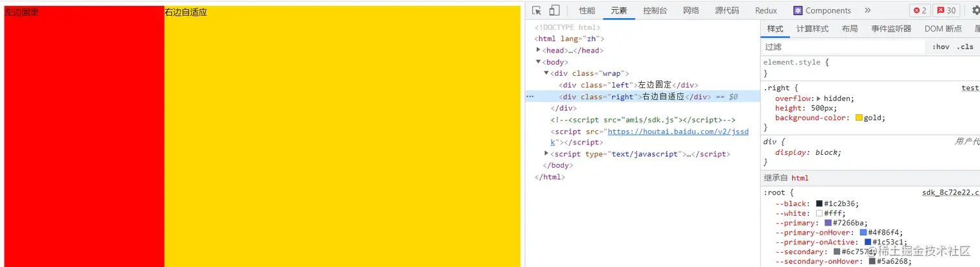This screenshot has width=980, height=267.
Task: Click the html link after 继承自
Action: (x=800, y=178)
